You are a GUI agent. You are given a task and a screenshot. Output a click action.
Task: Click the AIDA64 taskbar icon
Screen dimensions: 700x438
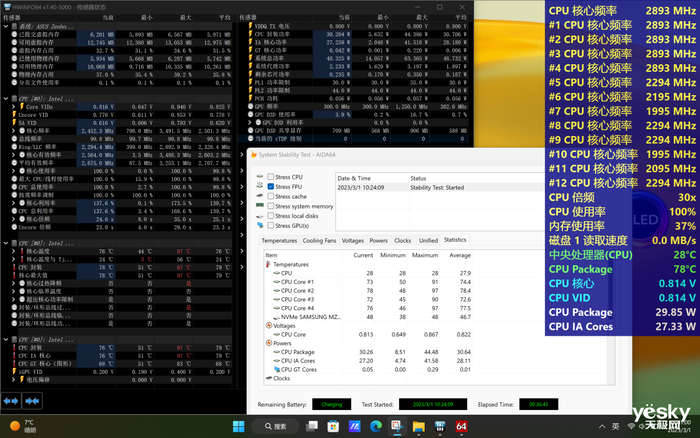461,426
